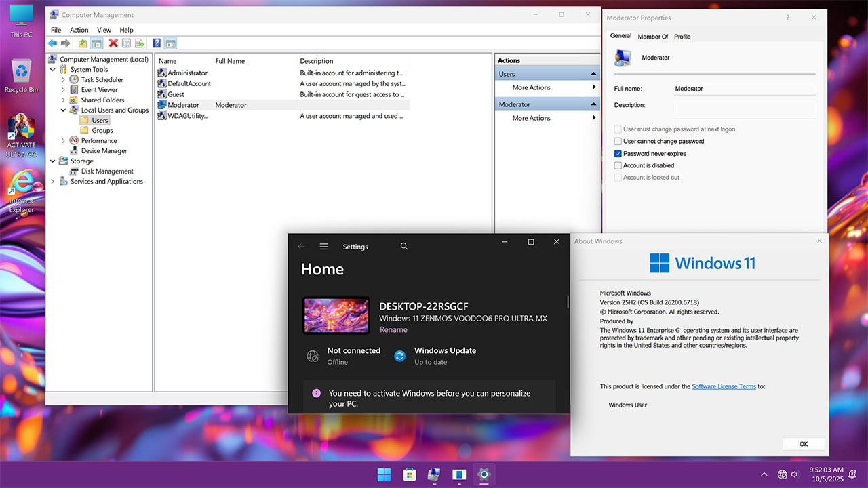The image size is (868, 488).
Task: Select the Administrator user account icon
Action: [162, 73]
